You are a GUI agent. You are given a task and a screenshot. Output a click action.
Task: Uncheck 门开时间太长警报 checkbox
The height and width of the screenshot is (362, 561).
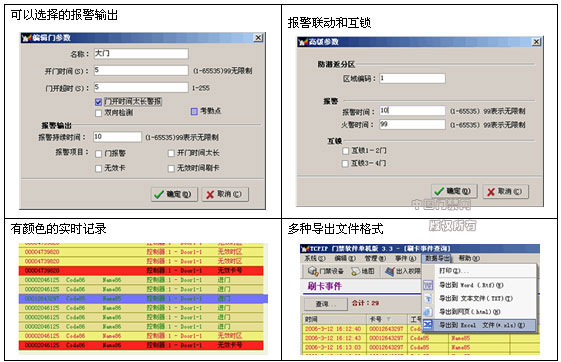pyautogui.click(x=99, y=102)
